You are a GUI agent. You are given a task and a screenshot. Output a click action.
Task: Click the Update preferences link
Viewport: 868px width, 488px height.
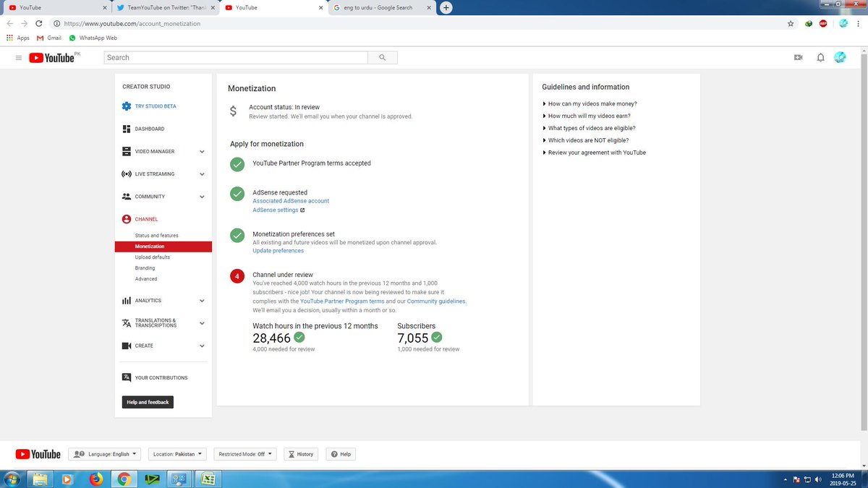coord(278,251)
